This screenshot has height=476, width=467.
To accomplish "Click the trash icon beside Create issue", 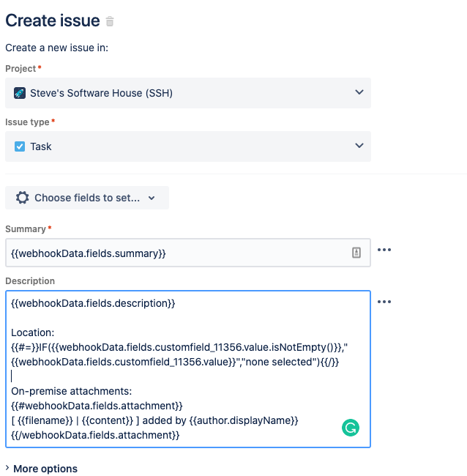I will [110, 21].
